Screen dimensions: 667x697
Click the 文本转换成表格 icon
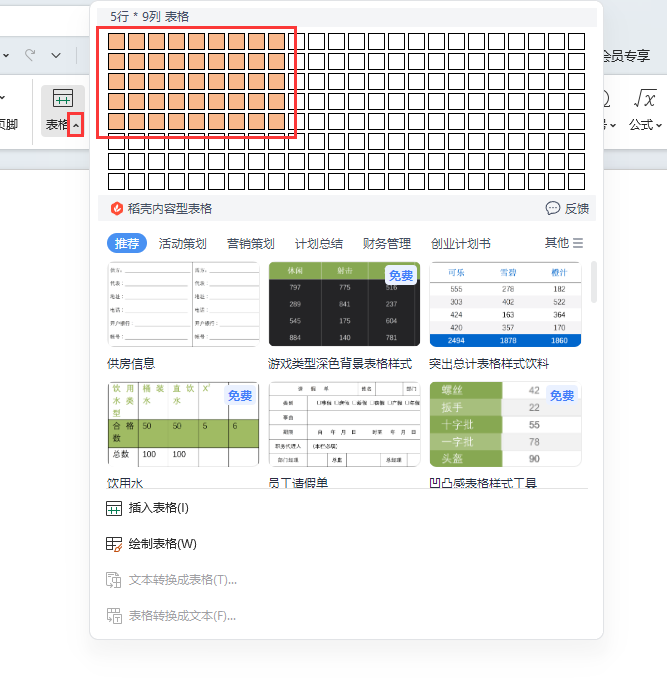pyautogui.click(x=114, y=580)
